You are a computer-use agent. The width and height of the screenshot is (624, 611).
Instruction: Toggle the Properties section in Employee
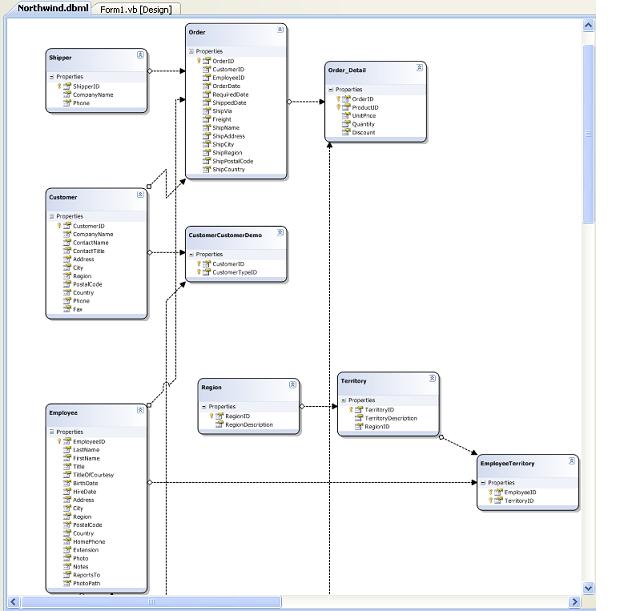[52, 432]
